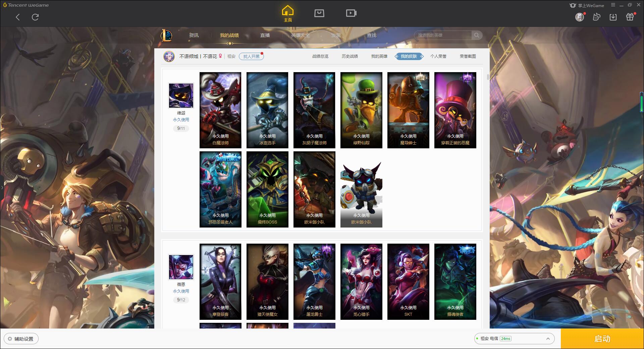Click the 9/12 skin count badge
The width and height of the screenshot is (644, 349).
pyautogui.click(x=181, y=300)
